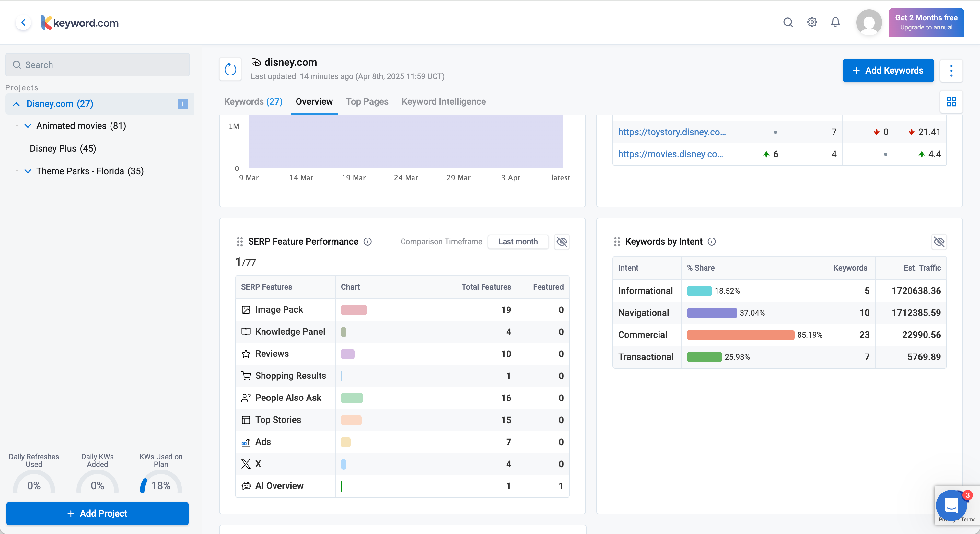
Task: Click the refresh icon beside disney.com
Action: (230, 70)
